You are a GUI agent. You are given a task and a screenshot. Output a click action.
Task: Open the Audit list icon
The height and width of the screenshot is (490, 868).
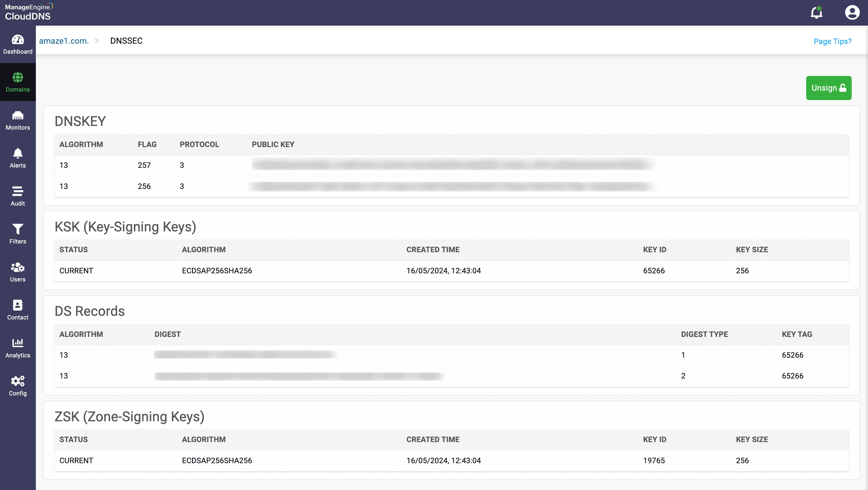pyautogui.click(x=17, y=191)
